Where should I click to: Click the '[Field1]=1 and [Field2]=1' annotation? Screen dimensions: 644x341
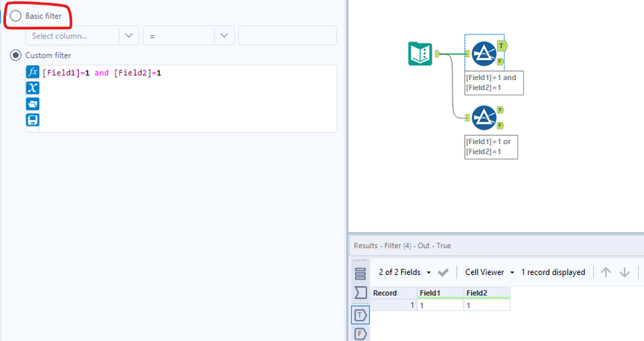(493, 82)
